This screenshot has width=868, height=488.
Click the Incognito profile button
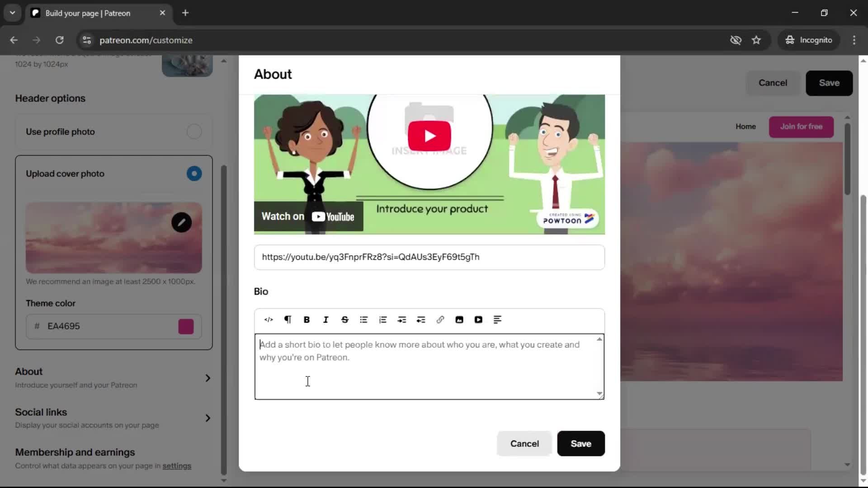[x=809, y=40]
